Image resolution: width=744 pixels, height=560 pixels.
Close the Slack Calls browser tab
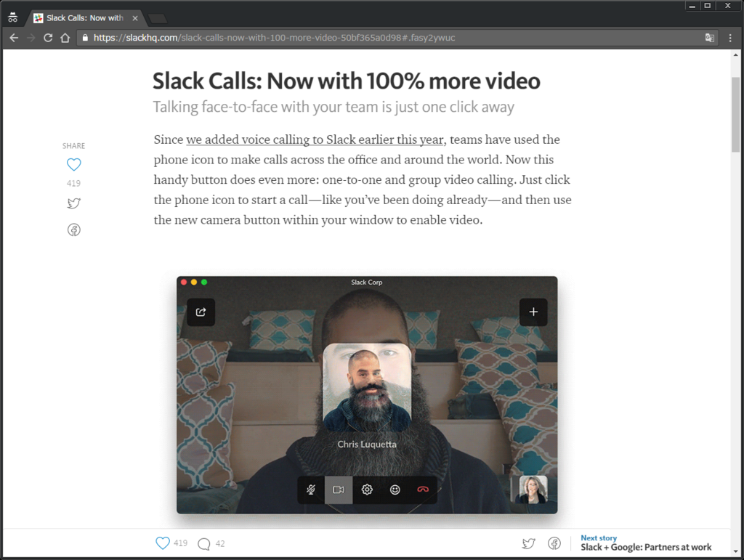(x=135, y=18)
